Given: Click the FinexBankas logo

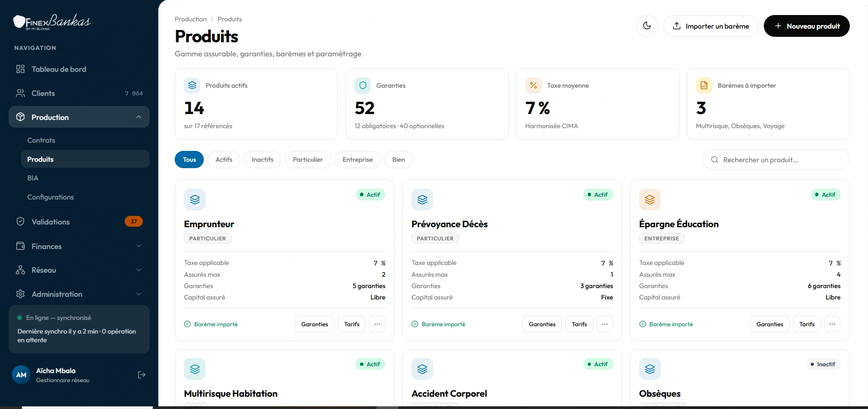Looking at the screenshot, I should (52, 21).
